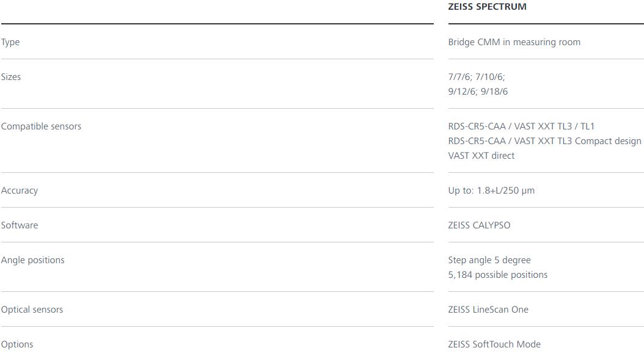Screen dimensions: 644x356
Task: Click the sensor line ending in 'Compact design'
Action: click(544, 141)
